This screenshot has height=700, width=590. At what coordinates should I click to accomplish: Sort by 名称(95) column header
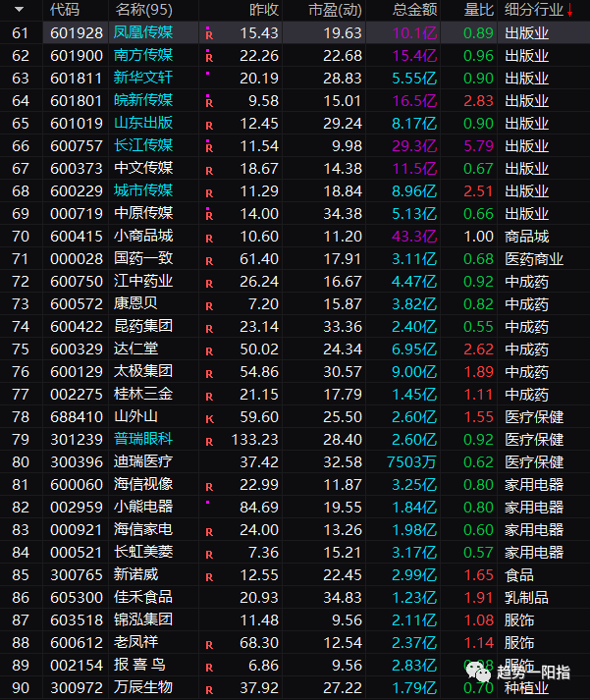[x=143, y=10]
